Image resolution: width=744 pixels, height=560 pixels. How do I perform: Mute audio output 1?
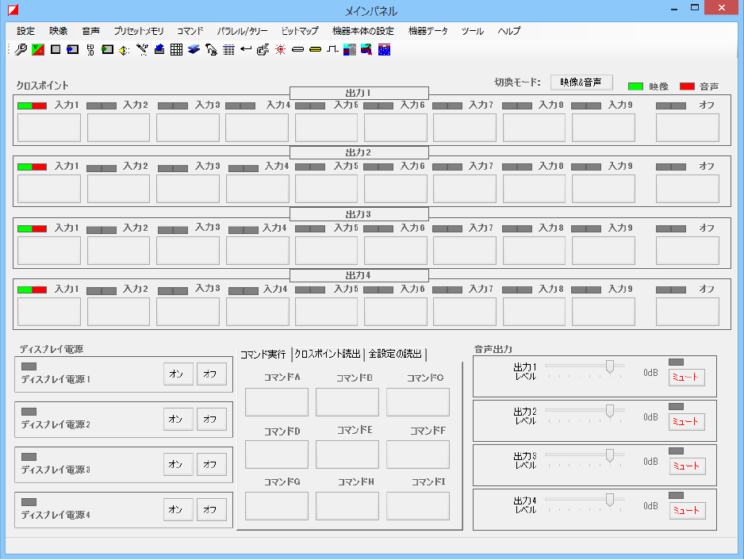click(686, 377)
